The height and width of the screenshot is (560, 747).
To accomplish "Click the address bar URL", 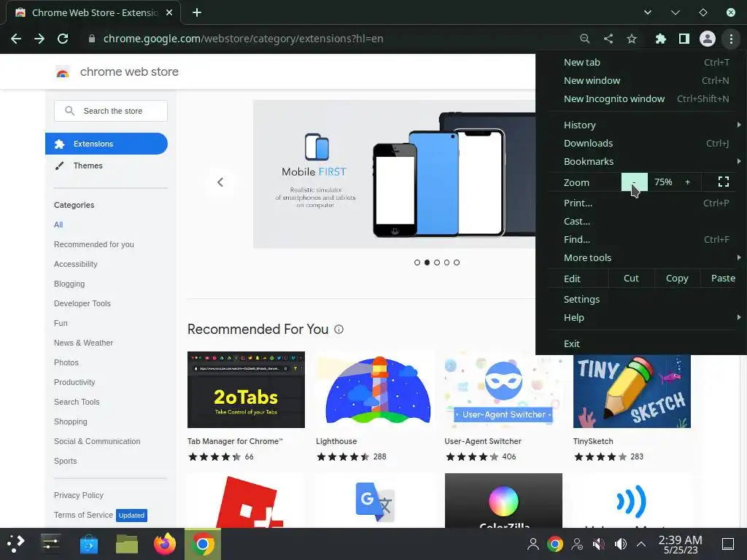I will point(243,39).
